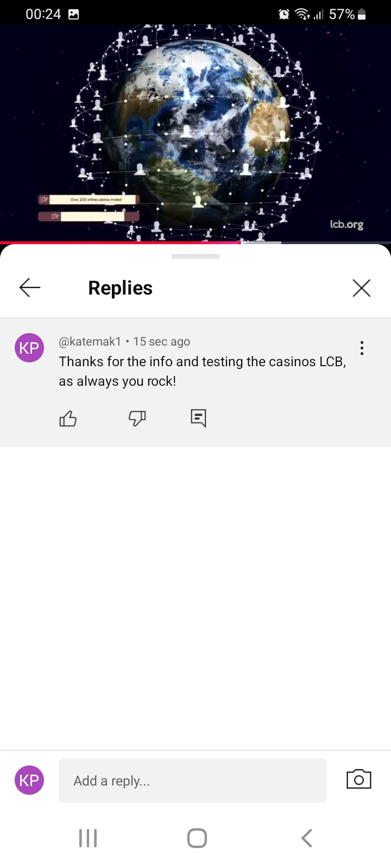391x868 pixels.
Task: Go back with the Replies arrow
Action: coord(30,288)
